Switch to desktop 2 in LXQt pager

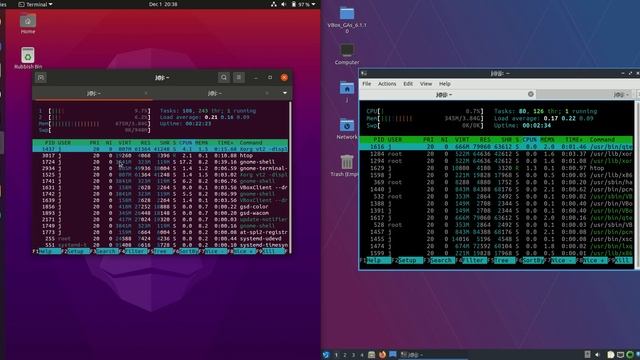(x=345, y=355)
